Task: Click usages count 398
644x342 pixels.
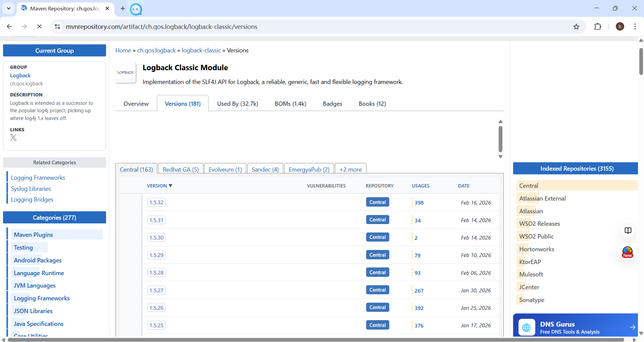Action: [419, 203]
